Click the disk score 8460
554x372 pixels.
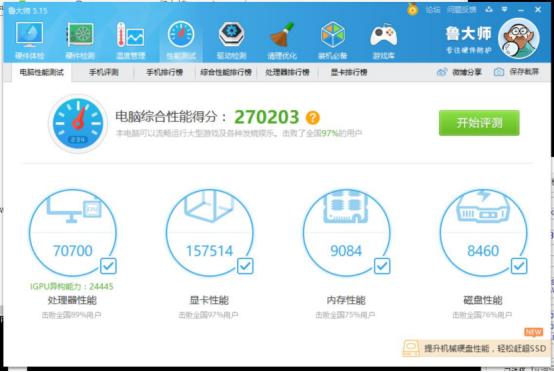pos(483,251)
